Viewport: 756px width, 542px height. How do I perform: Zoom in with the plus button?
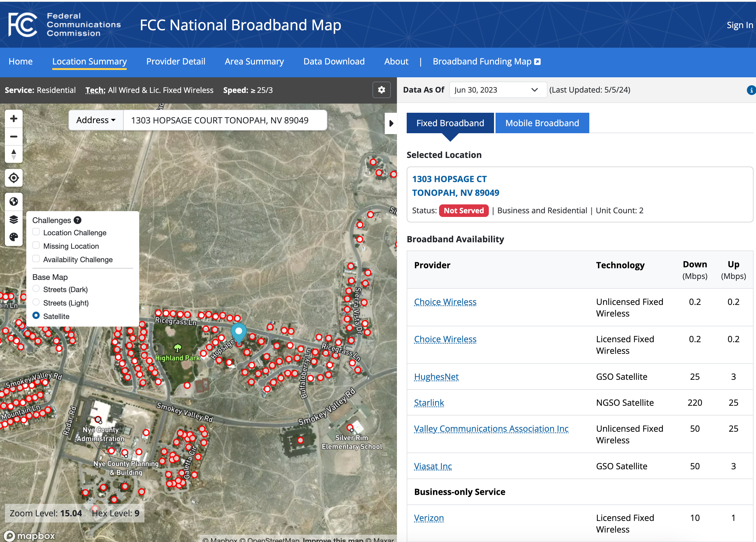click(x=14, y=119)
